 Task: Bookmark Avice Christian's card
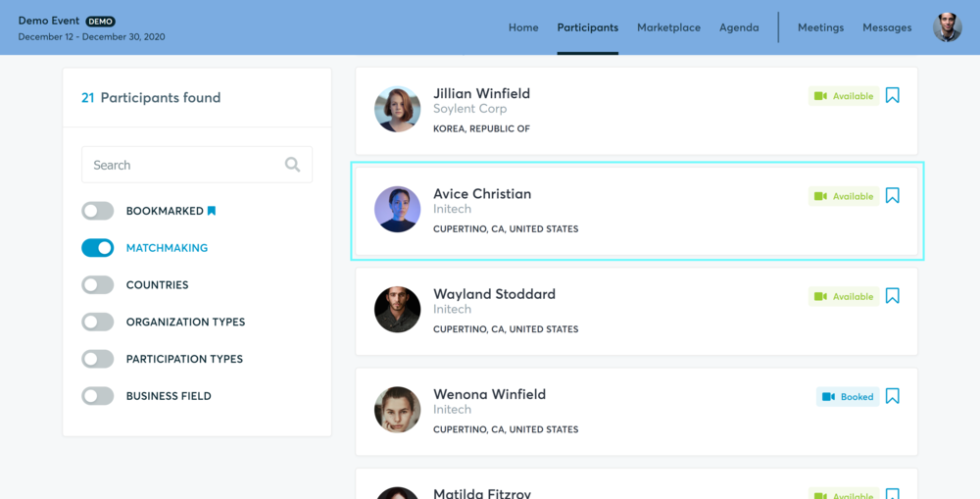pyautogui.click(x=892, y=195)
